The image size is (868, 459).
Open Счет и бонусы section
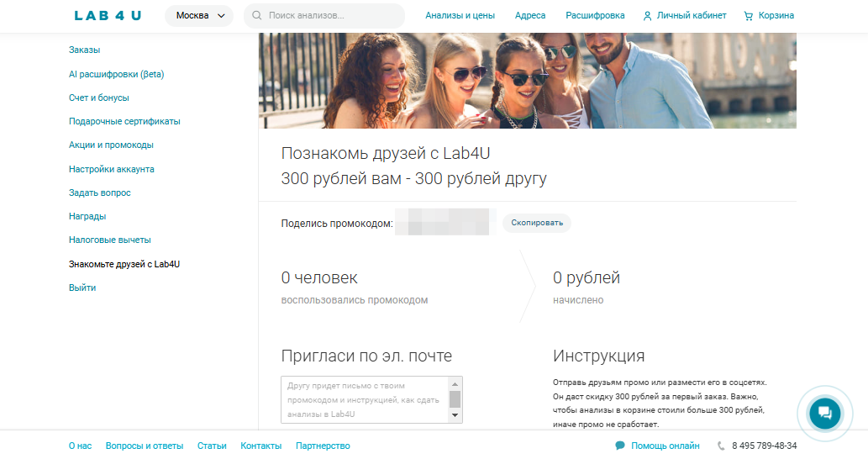coord(99,98)
